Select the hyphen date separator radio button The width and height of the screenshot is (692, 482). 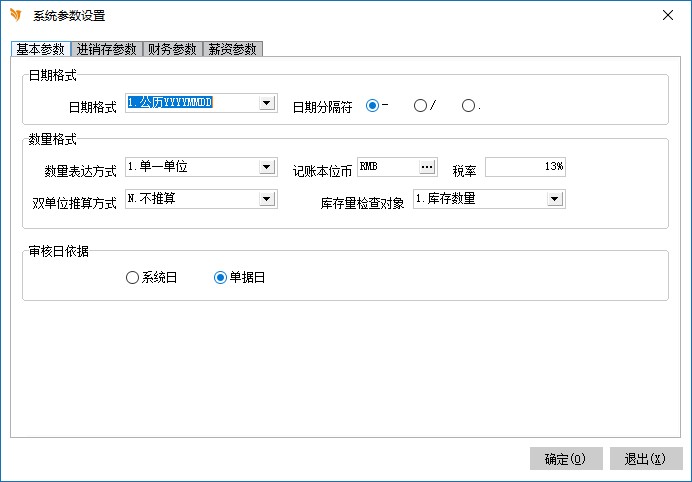[x=373, y=105]
